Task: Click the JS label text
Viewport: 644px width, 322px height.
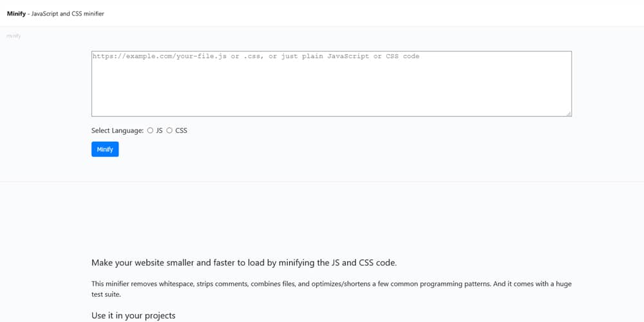Action: tap(159, 131)
